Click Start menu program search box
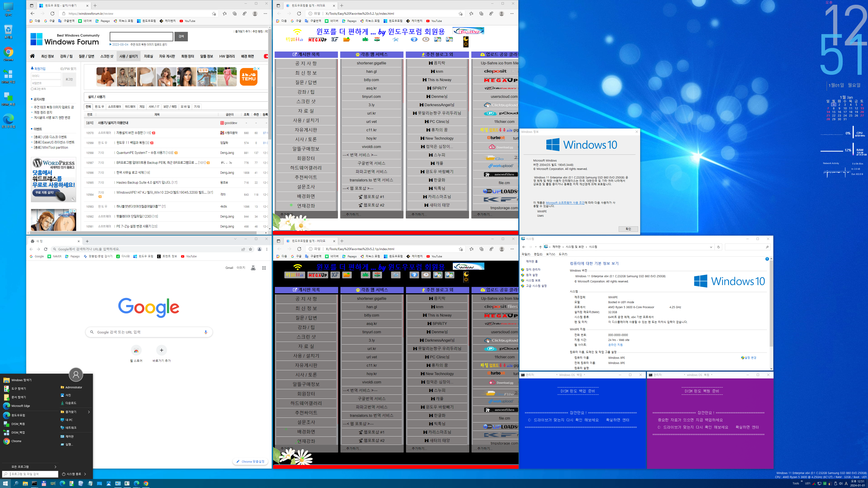The height and width of the screenshot is (488, 868). [30, 474]
